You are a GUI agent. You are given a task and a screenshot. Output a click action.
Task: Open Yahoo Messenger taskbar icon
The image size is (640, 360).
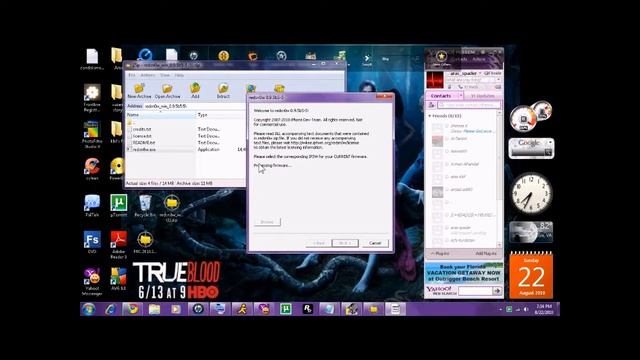264,309
